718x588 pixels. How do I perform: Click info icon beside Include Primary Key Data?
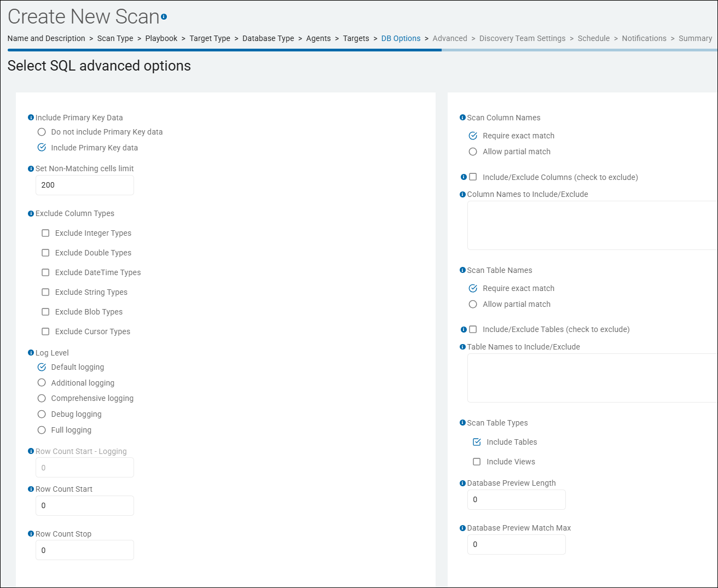[31, 118]
